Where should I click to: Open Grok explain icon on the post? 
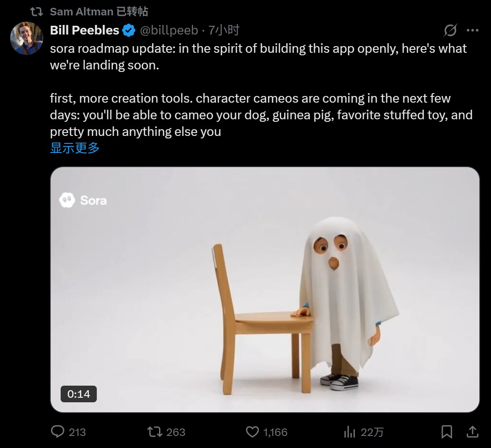(x=450, y=30)
